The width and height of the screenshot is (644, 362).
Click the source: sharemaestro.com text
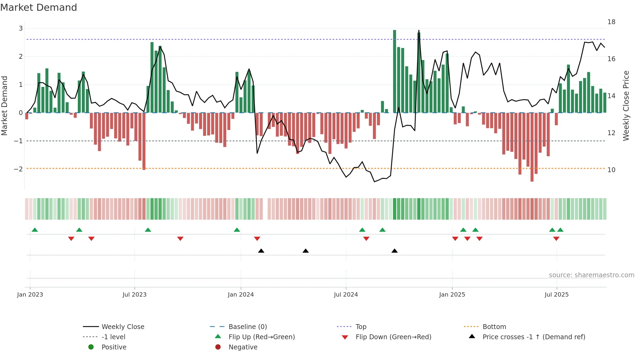coord(592,275)
